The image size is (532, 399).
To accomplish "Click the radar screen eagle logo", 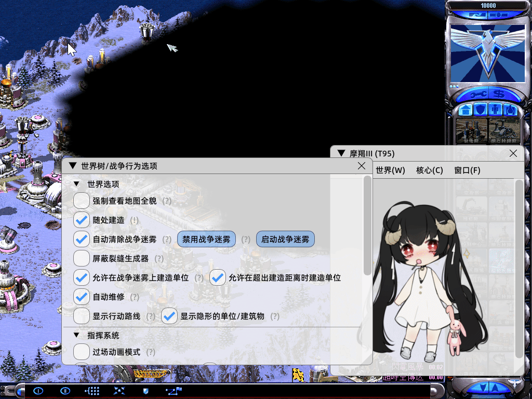I will pyautogui.click(x=488, y=54).
